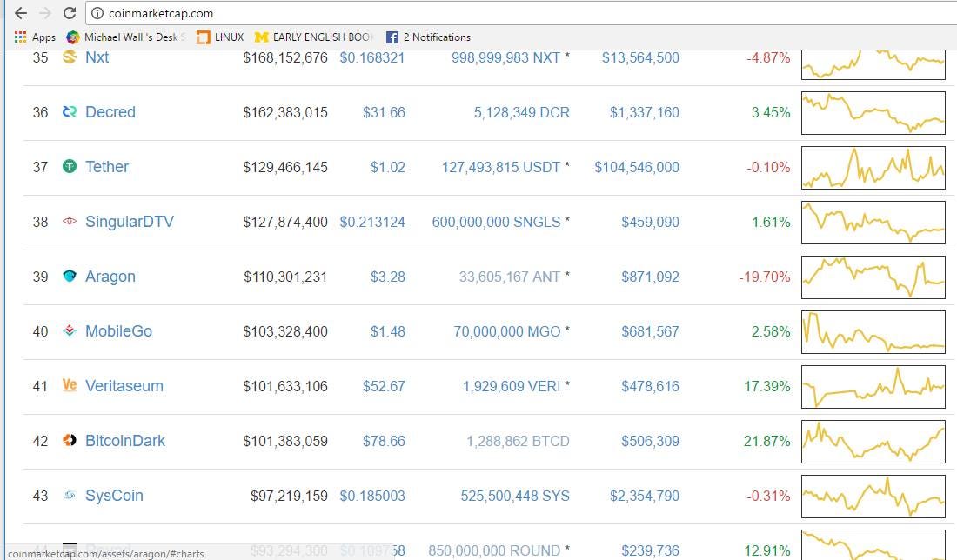The height and width of the screenshot is (560, 957).
Task: Open the Apps grid shortcut in bookmarks bar
Action: pos(35,37)
